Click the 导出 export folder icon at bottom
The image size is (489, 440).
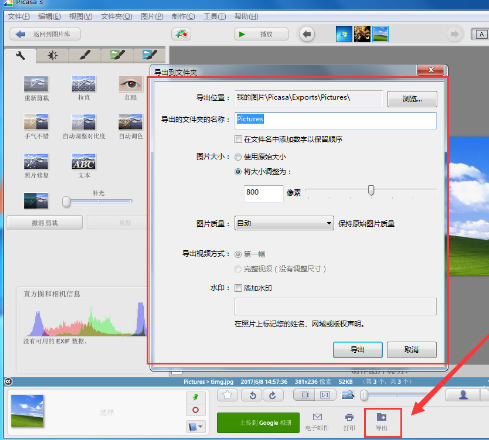pos(382,417)
